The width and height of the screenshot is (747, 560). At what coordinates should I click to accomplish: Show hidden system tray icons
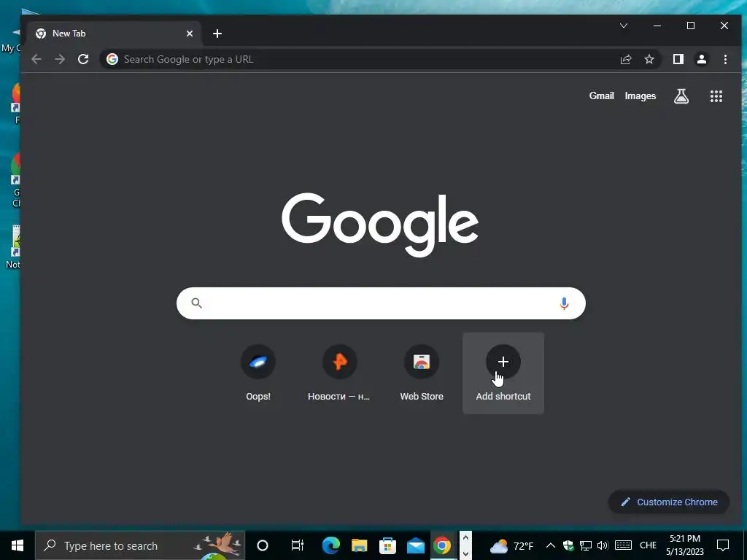(550, 545)
